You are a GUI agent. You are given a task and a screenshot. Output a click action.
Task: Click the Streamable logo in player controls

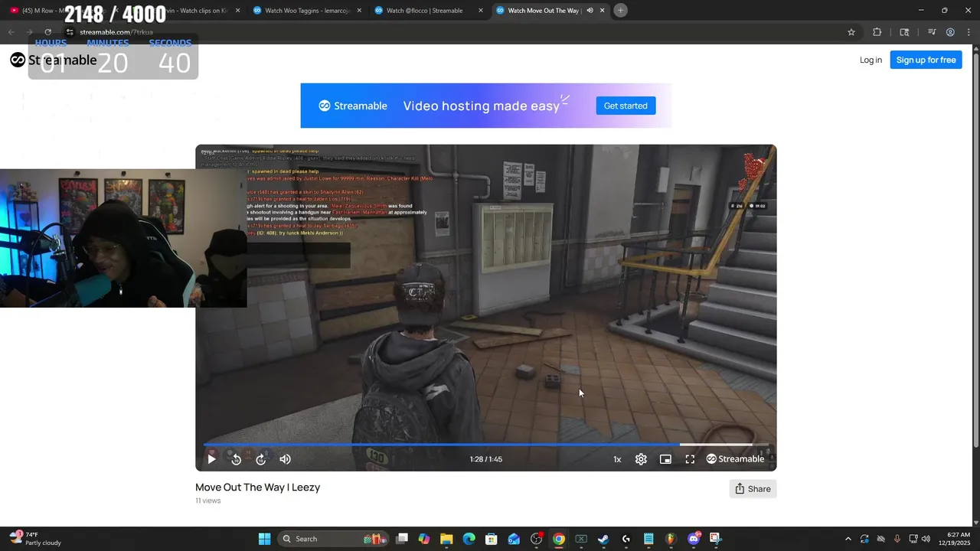pyautogui.click(x=735, y=459)
